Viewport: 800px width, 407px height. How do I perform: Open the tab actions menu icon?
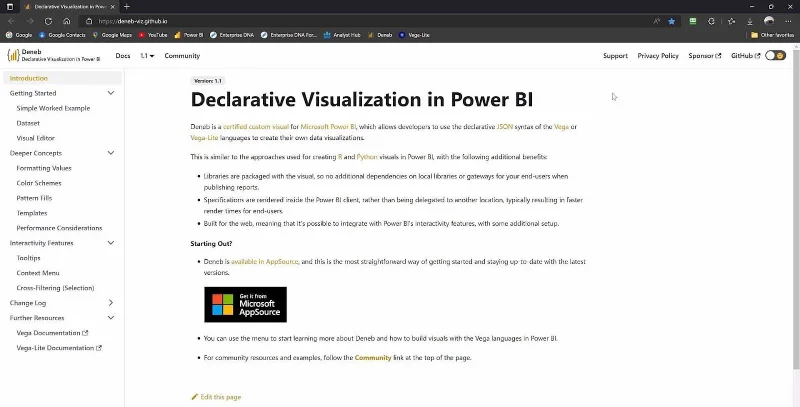[x=10, y=7]
